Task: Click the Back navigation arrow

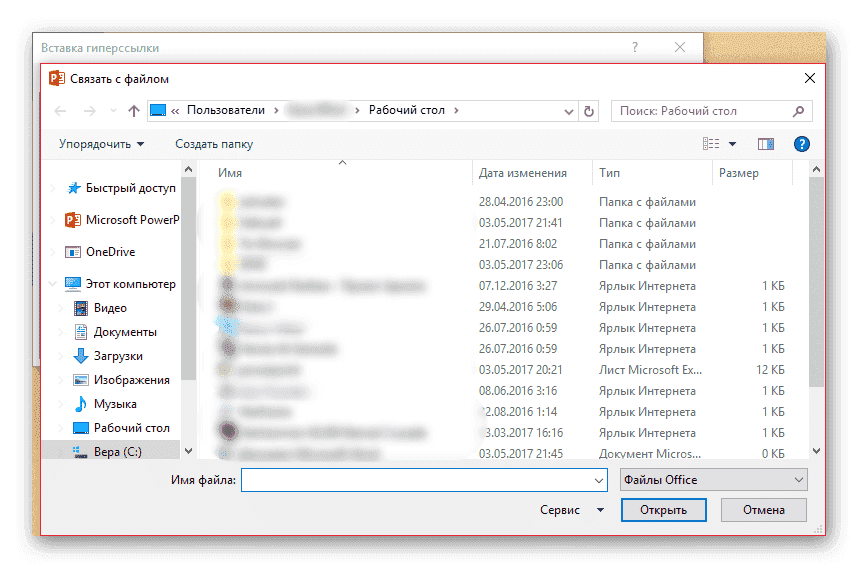Action: [60, 111]
